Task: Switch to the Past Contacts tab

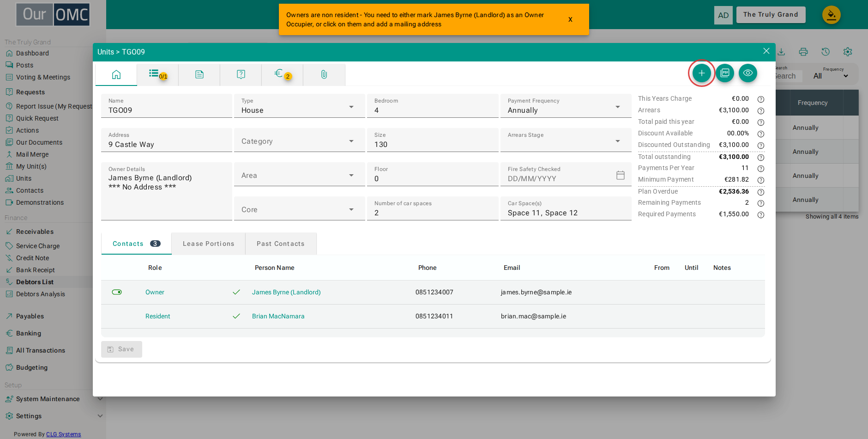Action: tap(281, 244)
